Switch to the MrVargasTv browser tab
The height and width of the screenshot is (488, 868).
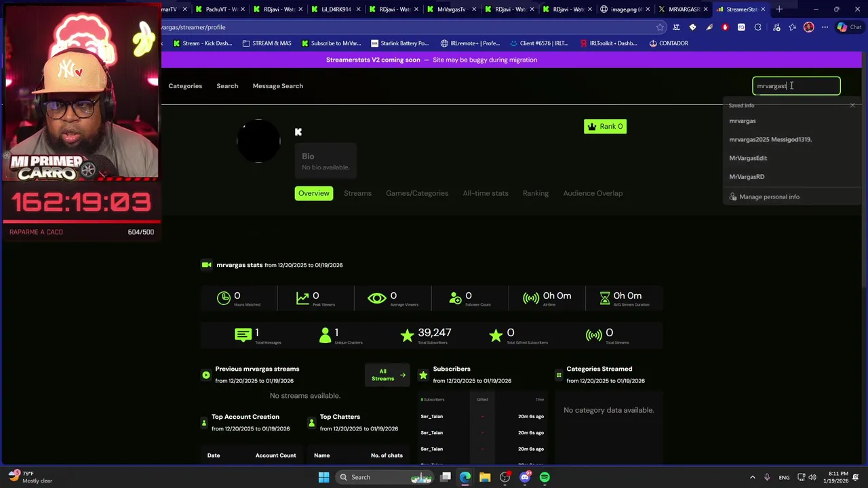click(x=452, y=9)
